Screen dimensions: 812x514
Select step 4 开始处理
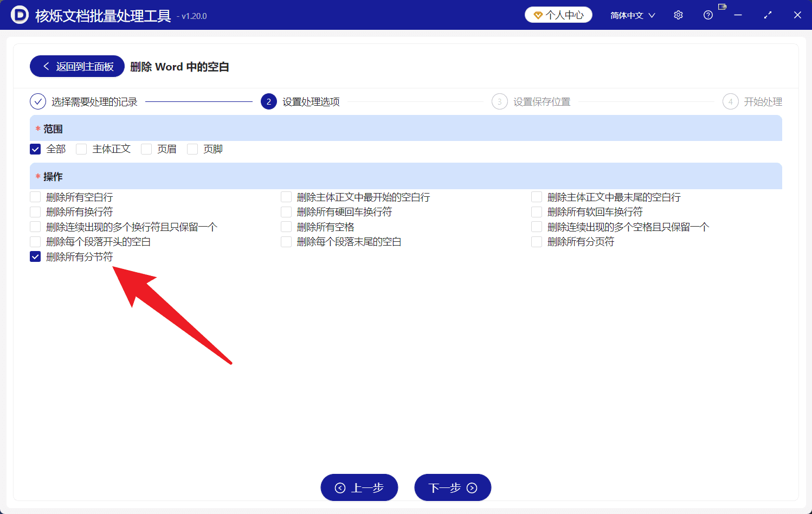point(730,101)
